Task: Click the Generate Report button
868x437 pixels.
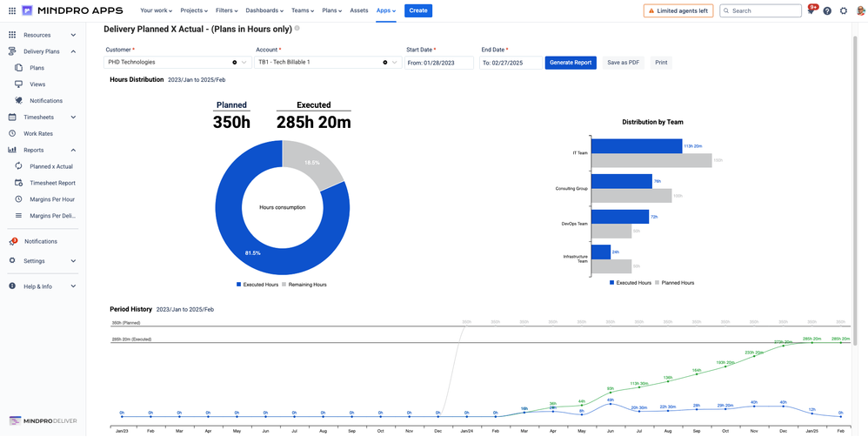Action: (x=571, y=63)
